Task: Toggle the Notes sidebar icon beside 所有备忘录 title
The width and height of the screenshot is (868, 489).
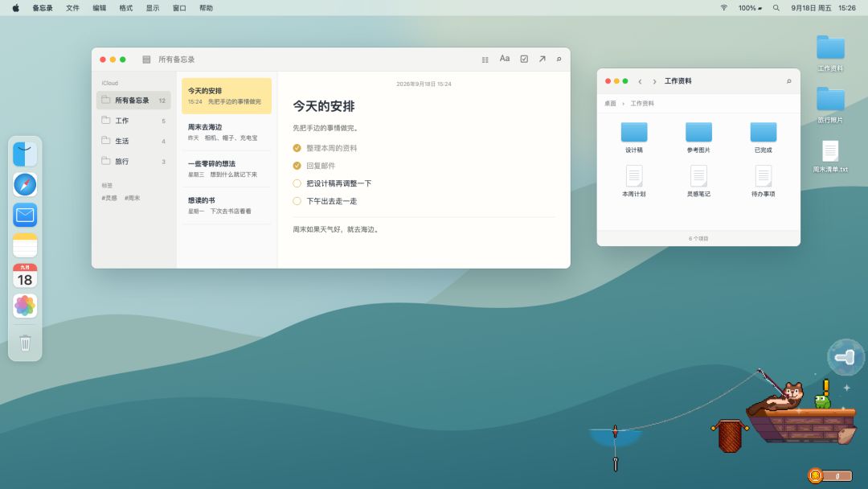Action: [146, 60]
